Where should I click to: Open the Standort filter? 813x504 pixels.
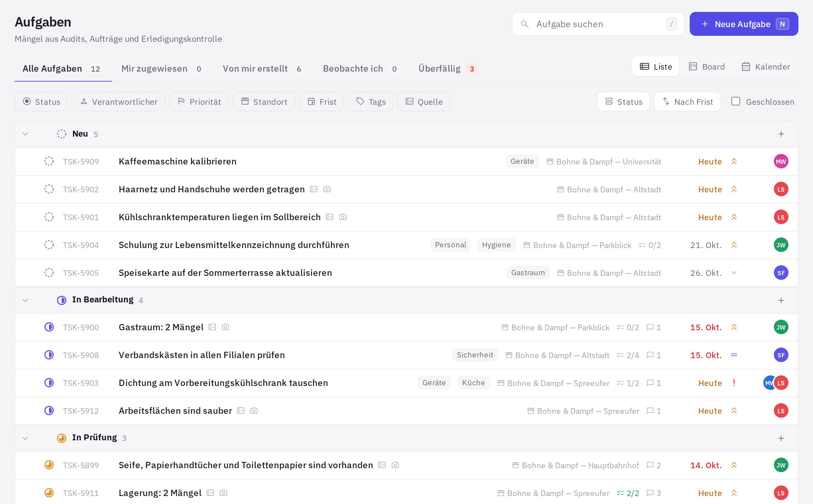point(264,102)
